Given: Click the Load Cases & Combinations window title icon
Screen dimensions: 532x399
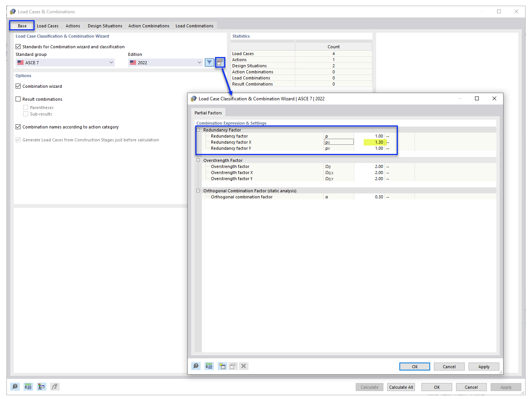Looking at the screenshot, I should point(13,12).
